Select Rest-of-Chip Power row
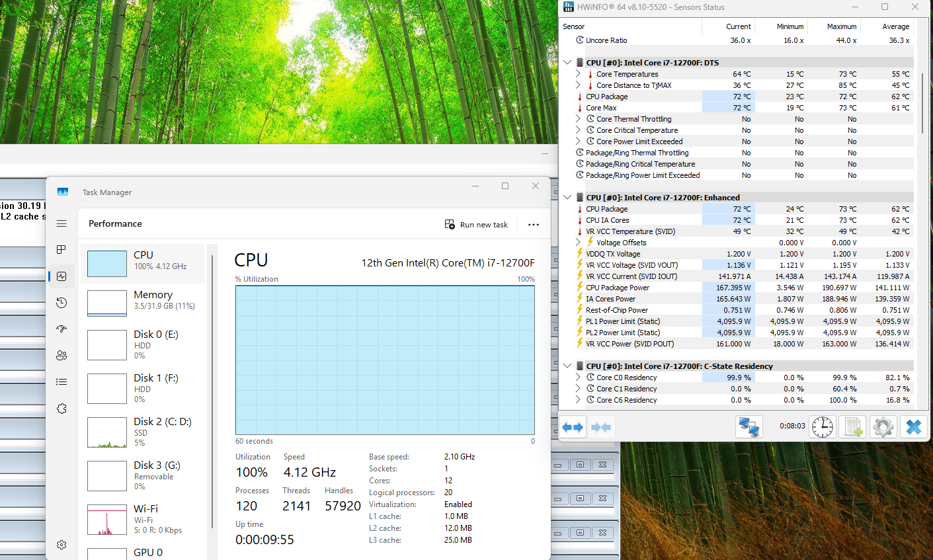 pos(737,310)
